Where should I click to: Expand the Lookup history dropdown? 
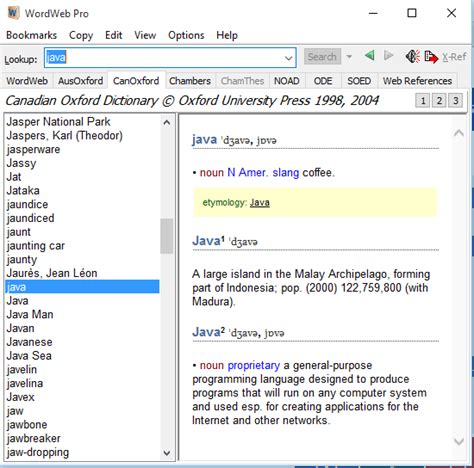(x=289, y=58)
